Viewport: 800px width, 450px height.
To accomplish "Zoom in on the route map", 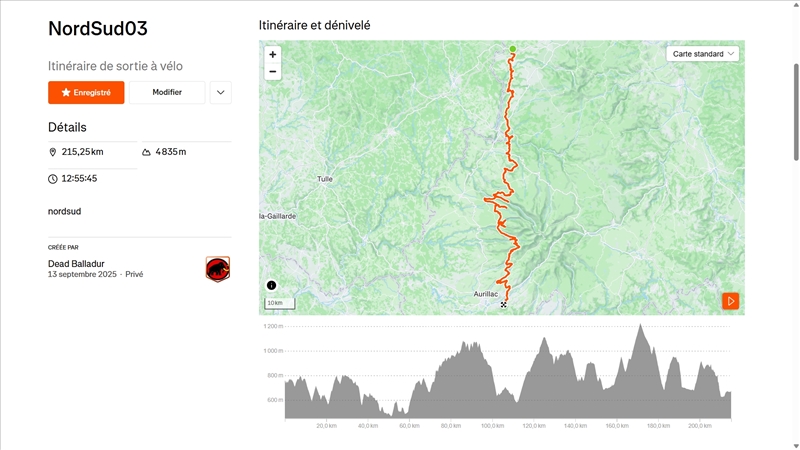I will coord(273,54).
